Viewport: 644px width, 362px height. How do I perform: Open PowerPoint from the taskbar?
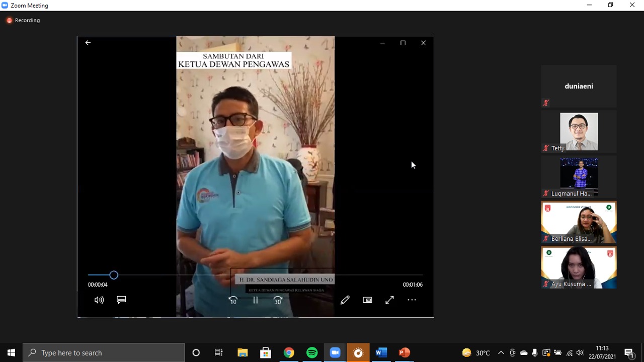(x=404, y=352)
